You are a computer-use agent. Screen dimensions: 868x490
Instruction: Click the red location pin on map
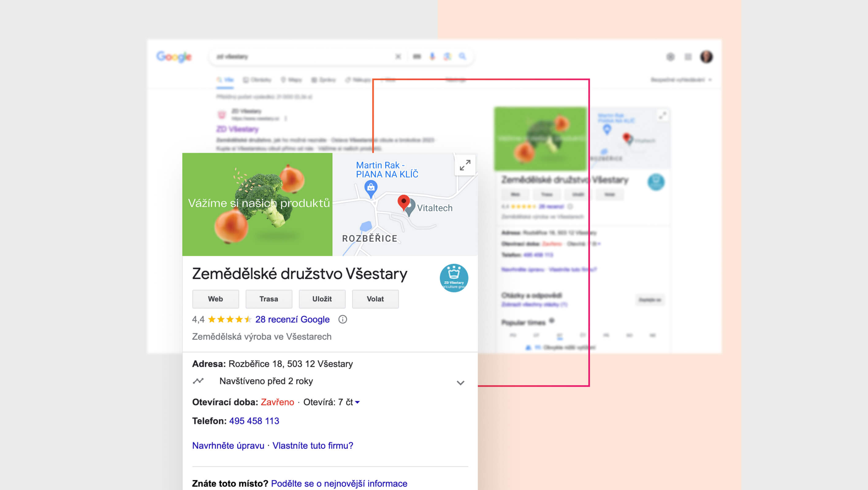click(403, 202)
